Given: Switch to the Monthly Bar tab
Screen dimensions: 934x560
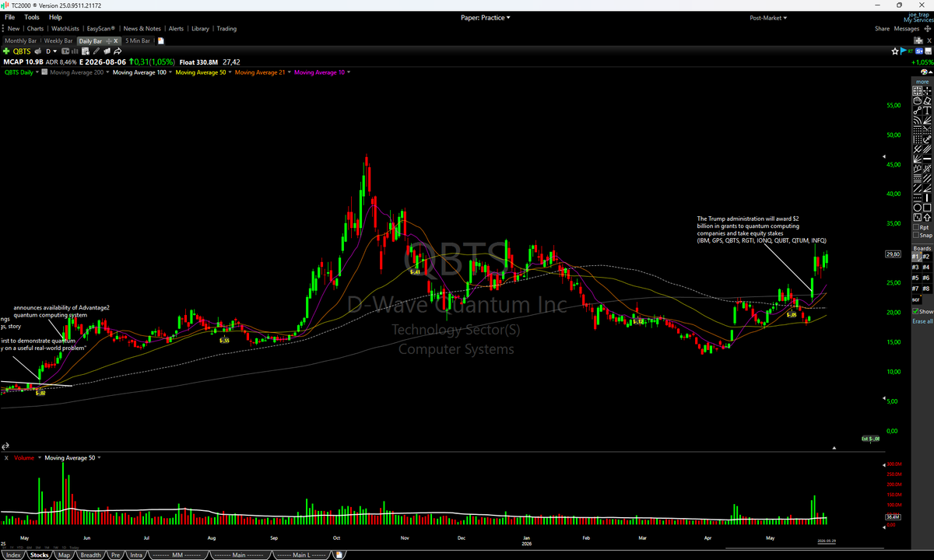Looking at the screenshot, I should pos(21,40).
